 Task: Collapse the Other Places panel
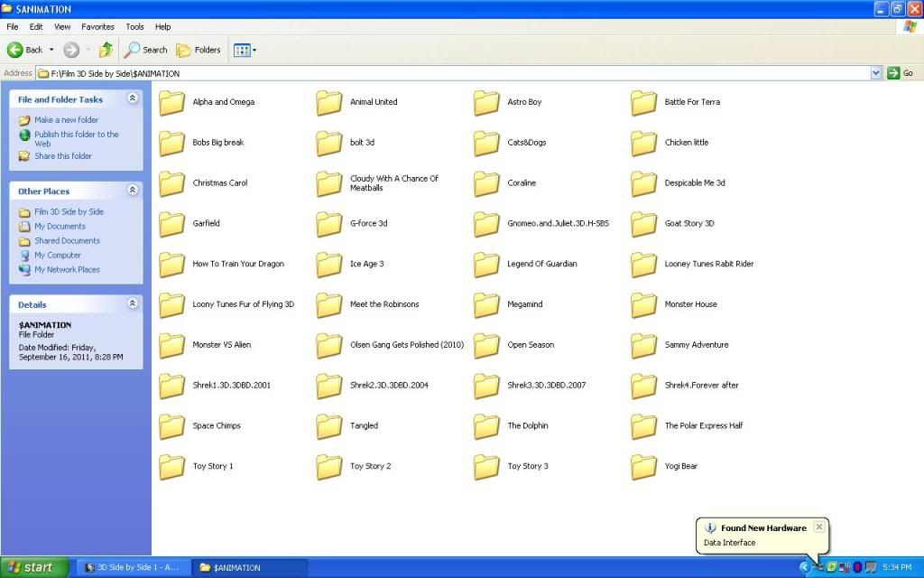tap(133, 190)
